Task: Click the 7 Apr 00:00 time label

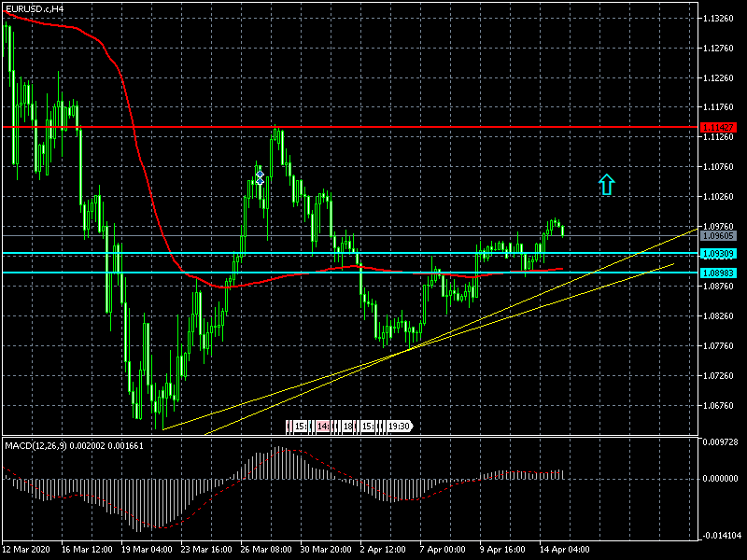Action: pos(443,550)
